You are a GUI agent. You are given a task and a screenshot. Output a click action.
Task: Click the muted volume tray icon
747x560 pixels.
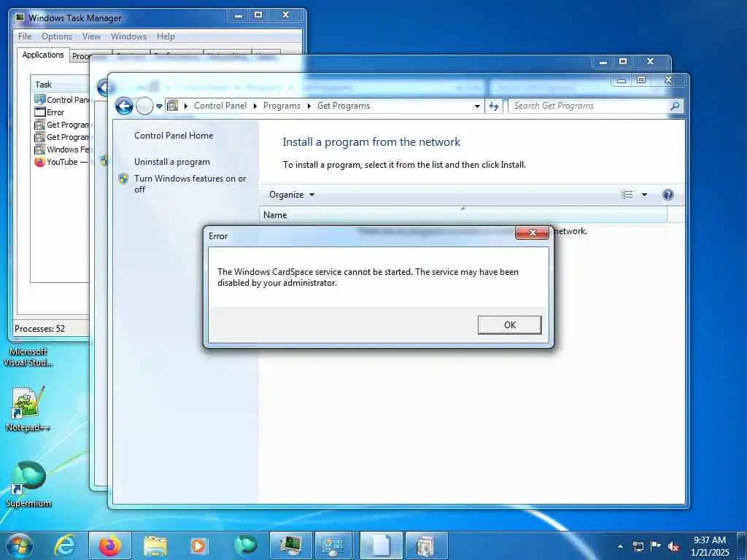(673, 547)
